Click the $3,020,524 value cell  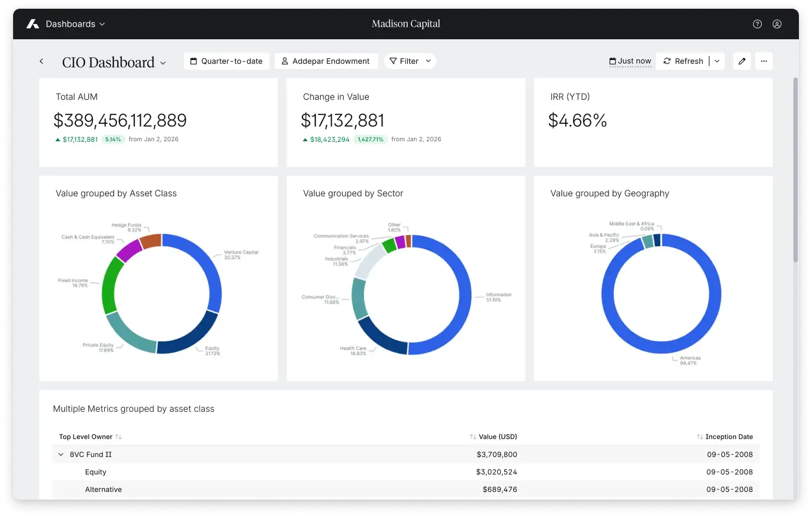coord(497,472)
